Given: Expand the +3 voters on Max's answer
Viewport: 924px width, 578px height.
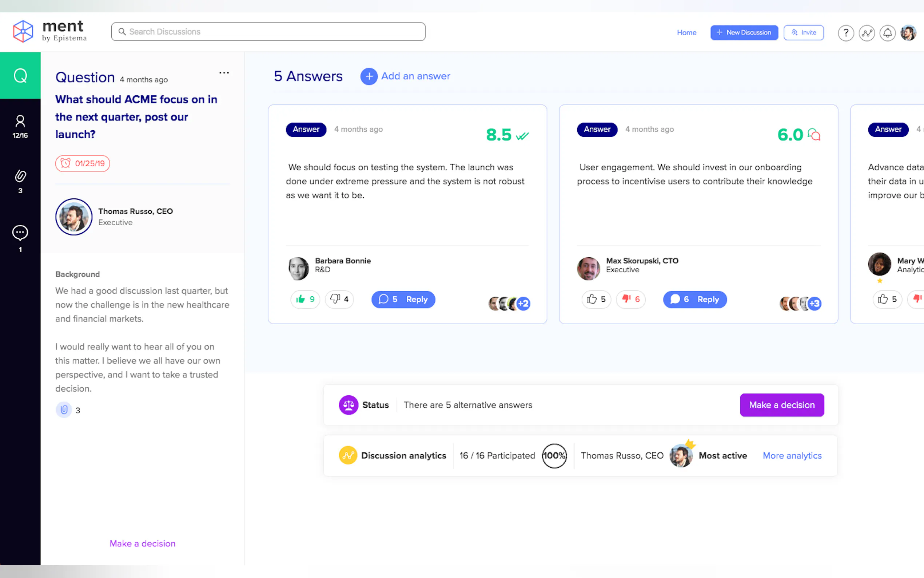Looking at the screenshot, I should coord(815,304).
